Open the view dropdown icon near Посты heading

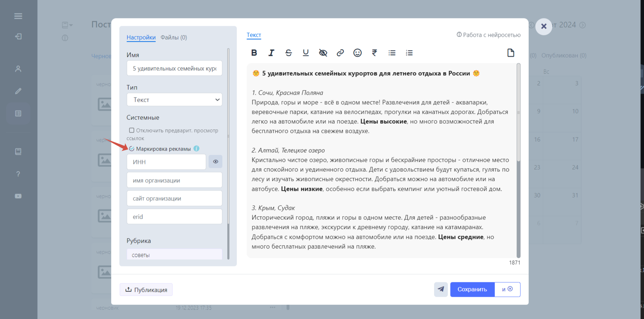(x=67, y=25)
